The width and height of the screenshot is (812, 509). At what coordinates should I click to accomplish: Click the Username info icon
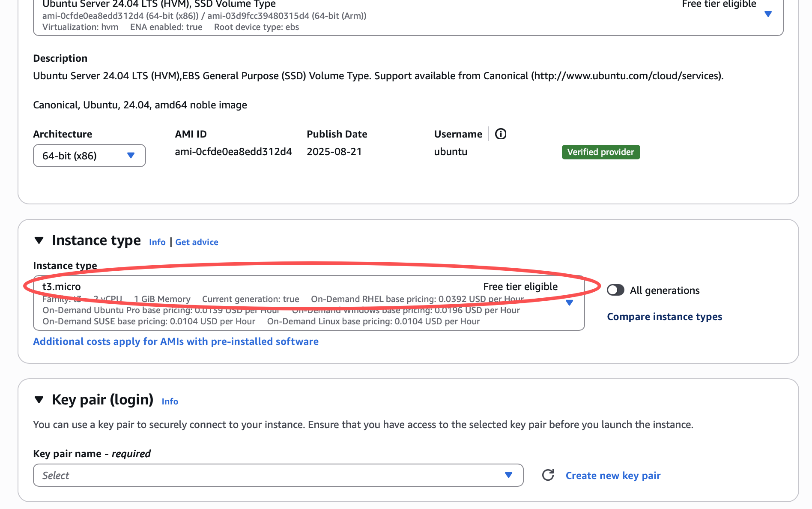pos(500,134)
